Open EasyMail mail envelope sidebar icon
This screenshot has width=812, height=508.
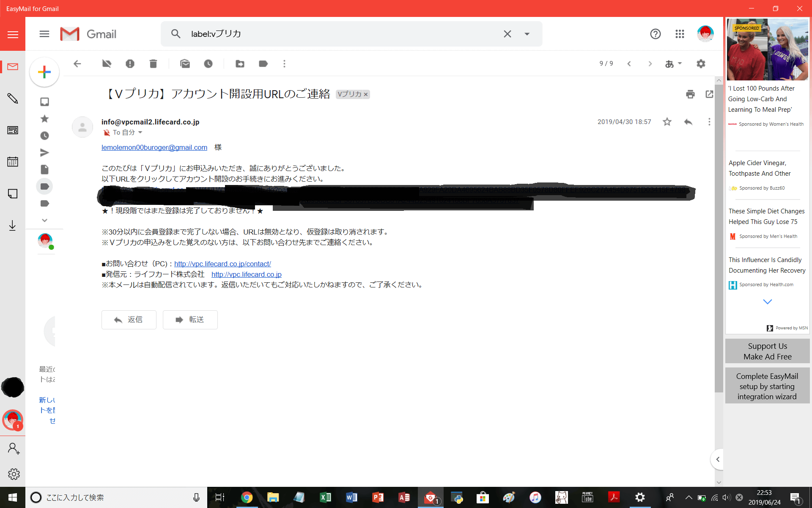pos(13,67)
